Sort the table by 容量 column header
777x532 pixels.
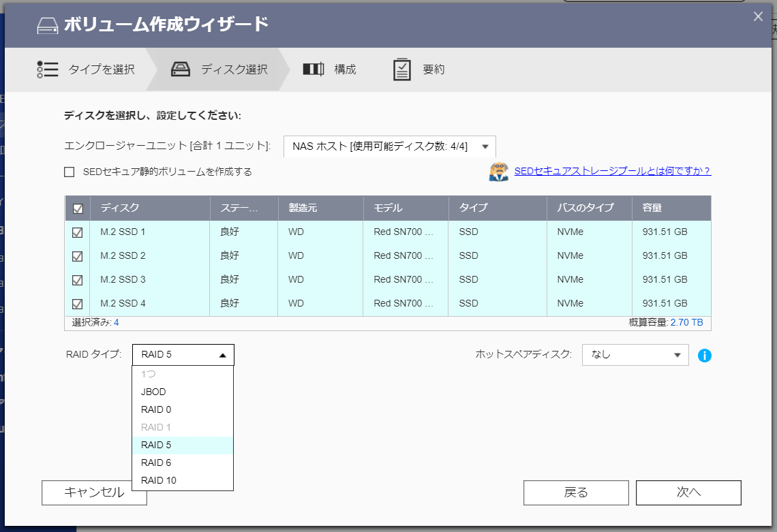click(652, 208)
